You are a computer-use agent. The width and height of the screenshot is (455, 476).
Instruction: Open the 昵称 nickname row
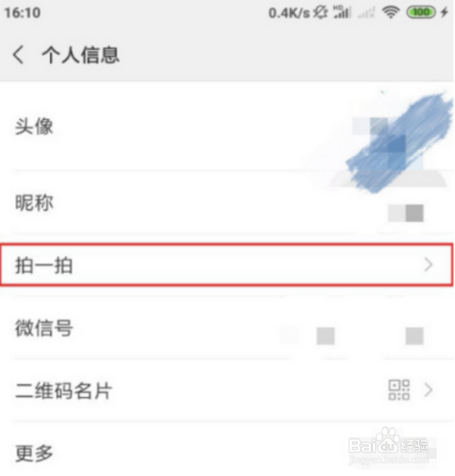click(x=227, y=202)
